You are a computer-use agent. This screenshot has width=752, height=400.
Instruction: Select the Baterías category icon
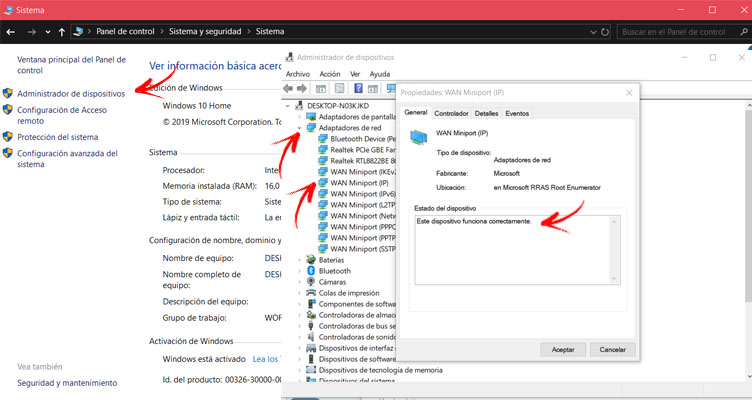(311, 260)
